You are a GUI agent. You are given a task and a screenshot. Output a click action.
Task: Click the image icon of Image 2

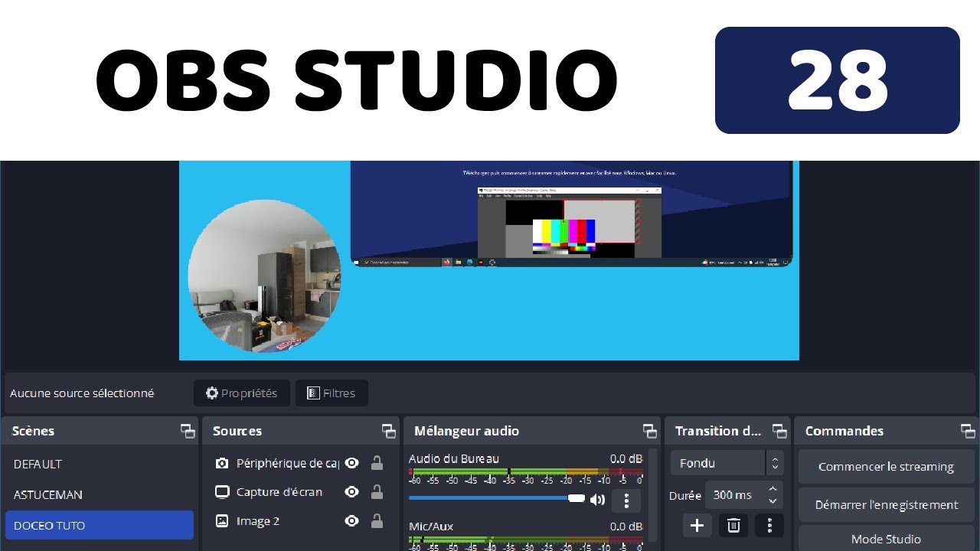pyautogui.click(x=222, y=521)
